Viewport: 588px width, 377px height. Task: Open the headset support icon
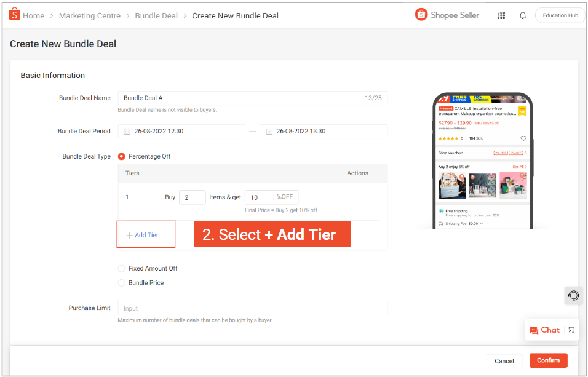(573, 296)
